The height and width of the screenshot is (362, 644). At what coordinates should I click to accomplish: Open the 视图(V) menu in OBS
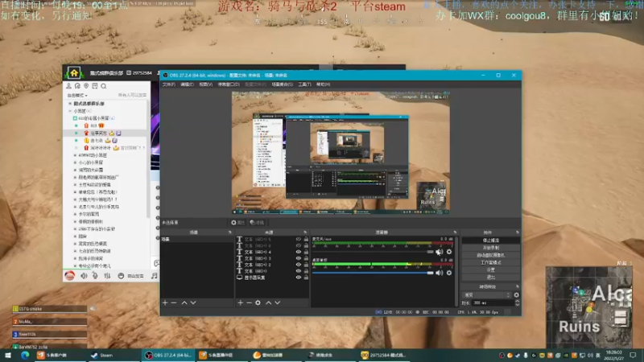pos(206,84)
